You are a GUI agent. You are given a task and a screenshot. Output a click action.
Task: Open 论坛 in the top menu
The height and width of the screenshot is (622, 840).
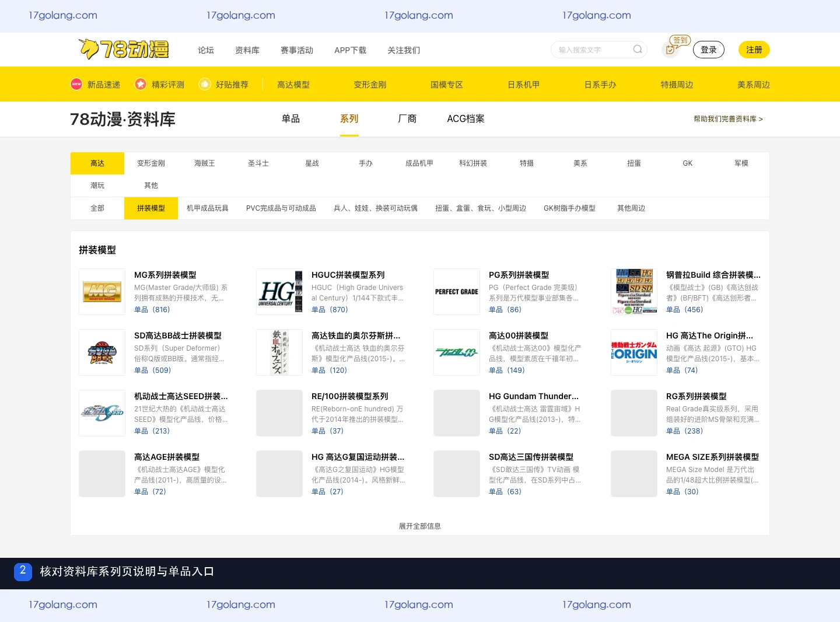coord(206,50)
